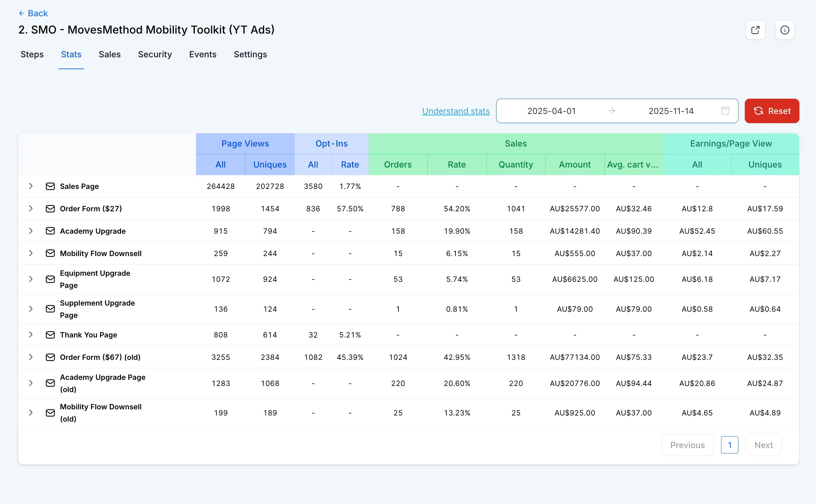Click the info circle icon
The height and width of the screenshot is (504, 816).
784,30
